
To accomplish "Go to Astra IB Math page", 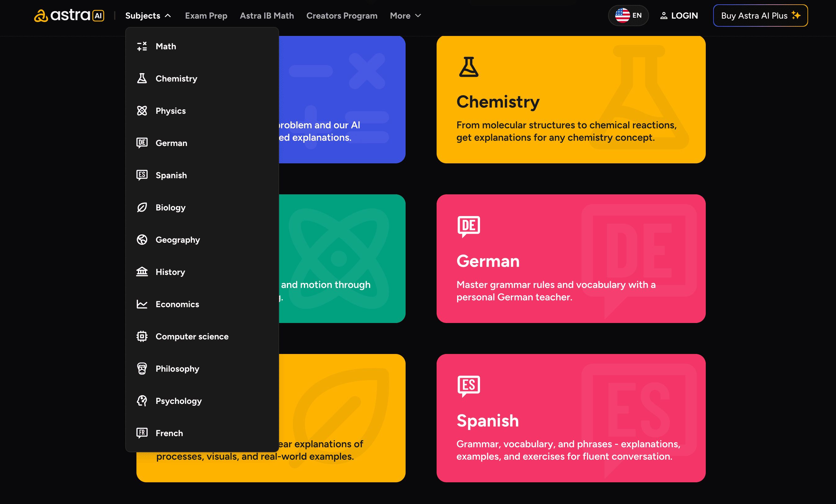I will pyautogui.click(x=267, y=15).
